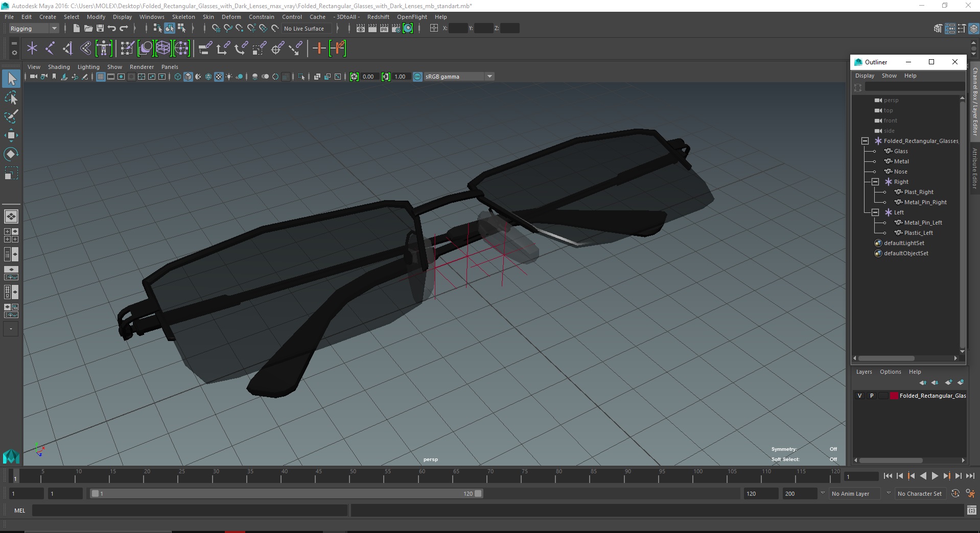Open Render View clapperboard icon
The width and height of the screenshot is (980, 533).
click(361, 29)
